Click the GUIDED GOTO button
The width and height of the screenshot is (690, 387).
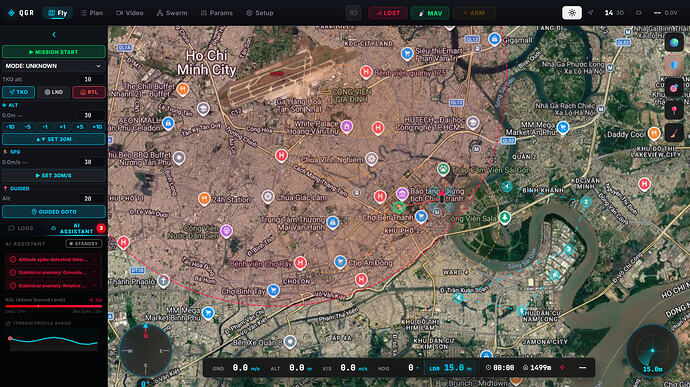[54, 212]
